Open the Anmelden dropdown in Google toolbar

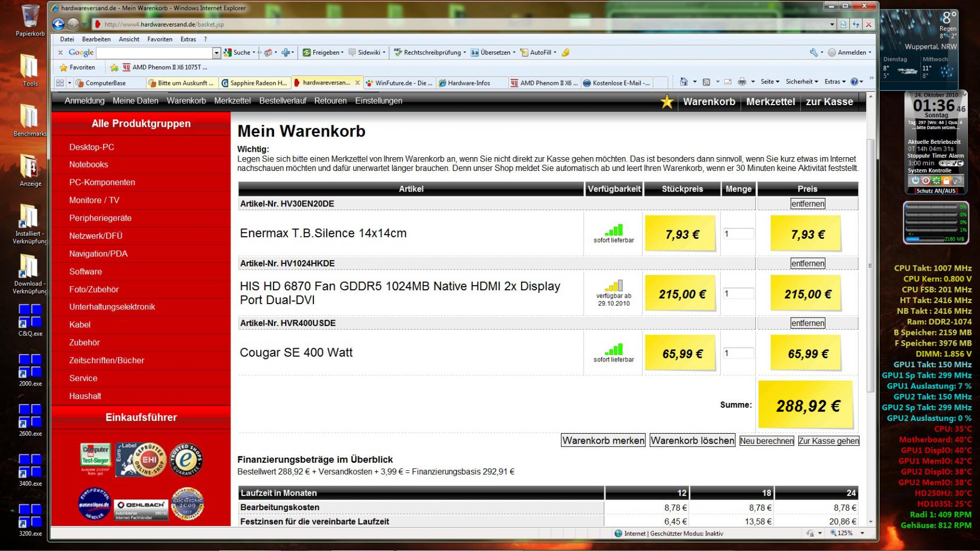coord(850,53)
